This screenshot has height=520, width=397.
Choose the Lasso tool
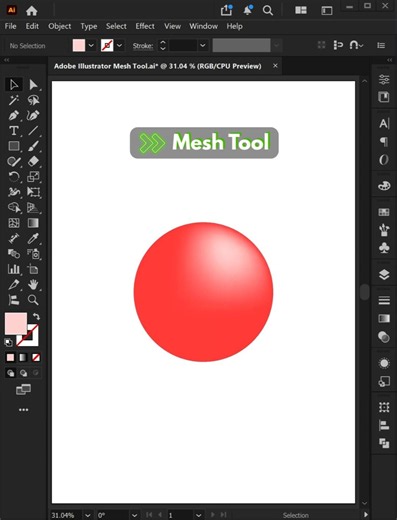pos(33,100)
